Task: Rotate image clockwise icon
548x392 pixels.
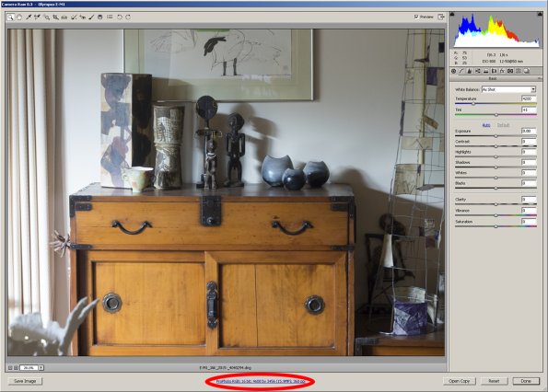Action: [128, 17]
